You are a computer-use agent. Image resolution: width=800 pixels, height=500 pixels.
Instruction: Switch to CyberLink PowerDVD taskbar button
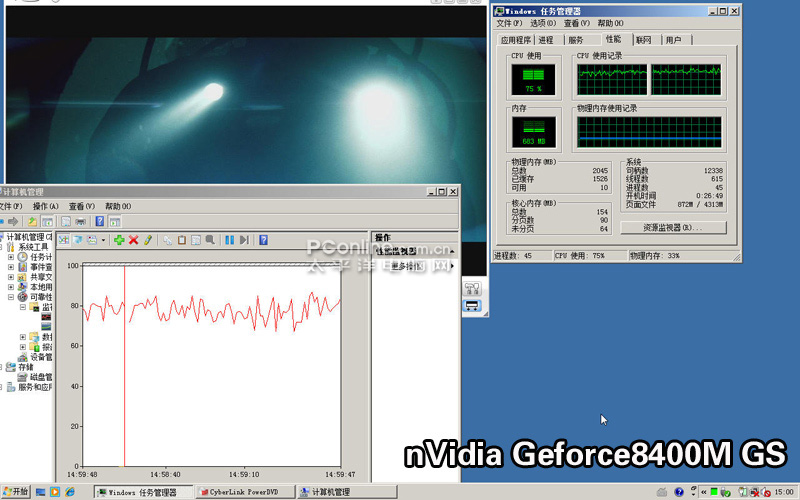click(x=246, y=492)
